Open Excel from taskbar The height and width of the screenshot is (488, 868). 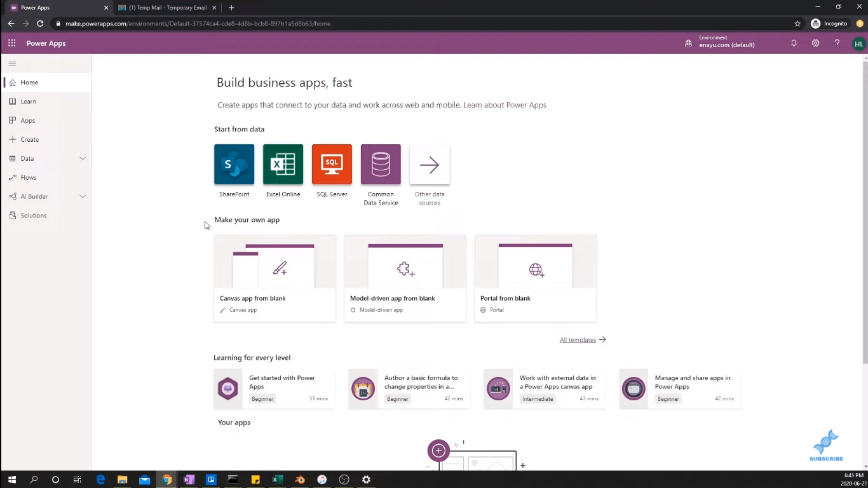278,480
